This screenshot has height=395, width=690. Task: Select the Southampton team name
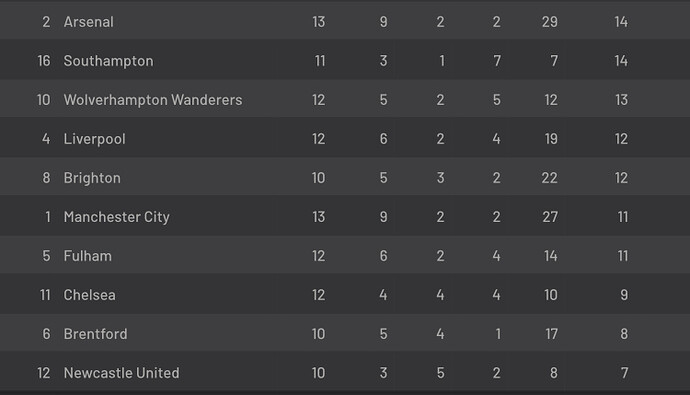click(108, 61)
